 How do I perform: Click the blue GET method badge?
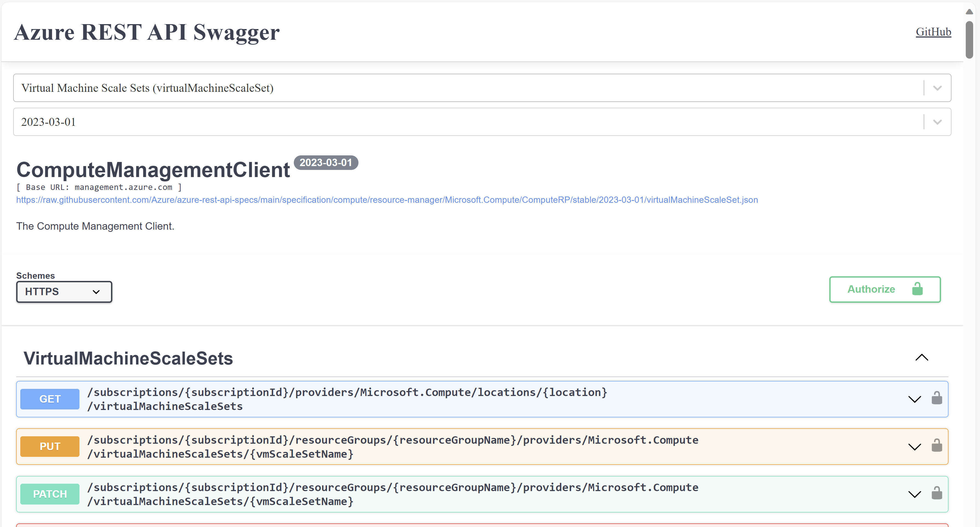(50, 399)
